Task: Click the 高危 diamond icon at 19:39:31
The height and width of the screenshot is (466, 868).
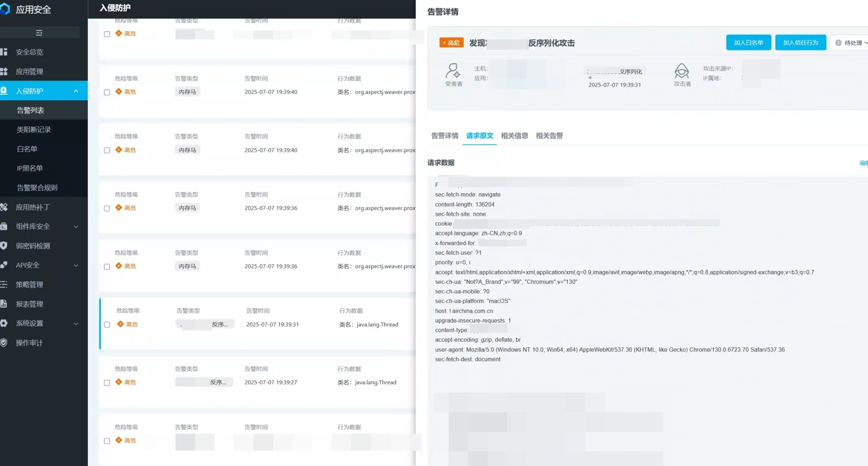Action: coord(120,324)
